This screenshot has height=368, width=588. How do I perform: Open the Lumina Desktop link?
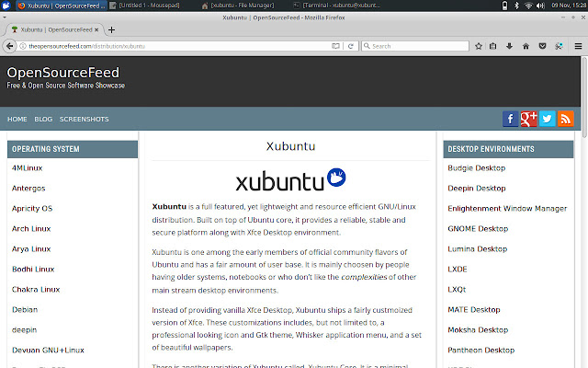(478, 249)
